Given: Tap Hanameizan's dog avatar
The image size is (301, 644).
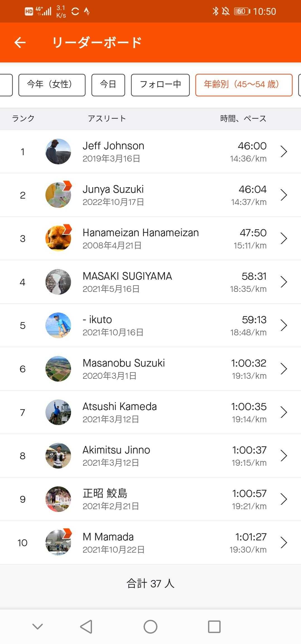Looking at the screenshot, I should tap(58, 238).
